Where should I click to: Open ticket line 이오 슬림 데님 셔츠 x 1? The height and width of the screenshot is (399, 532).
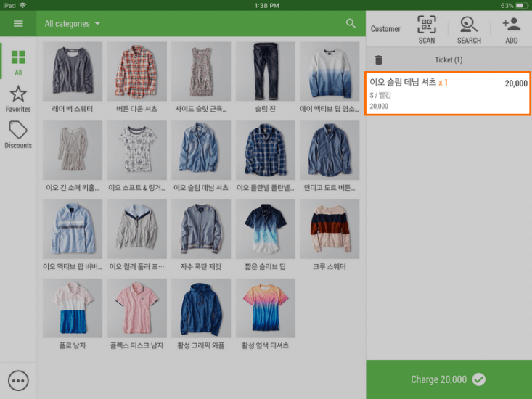(x=448, y=94)
